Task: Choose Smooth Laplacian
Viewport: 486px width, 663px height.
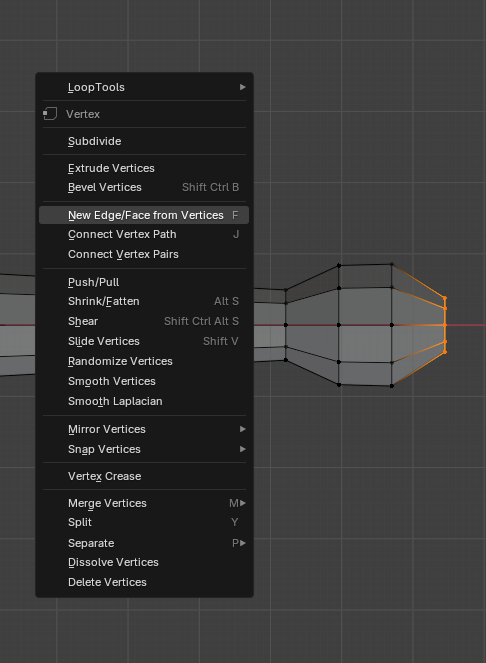Action: click(144, 401)
